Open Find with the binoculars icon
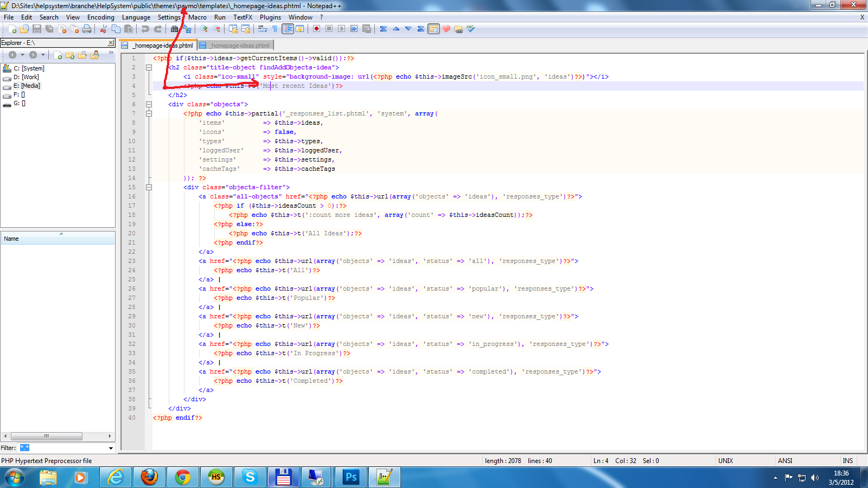Screen dimensions: 868x488 [x=174, y=29]
